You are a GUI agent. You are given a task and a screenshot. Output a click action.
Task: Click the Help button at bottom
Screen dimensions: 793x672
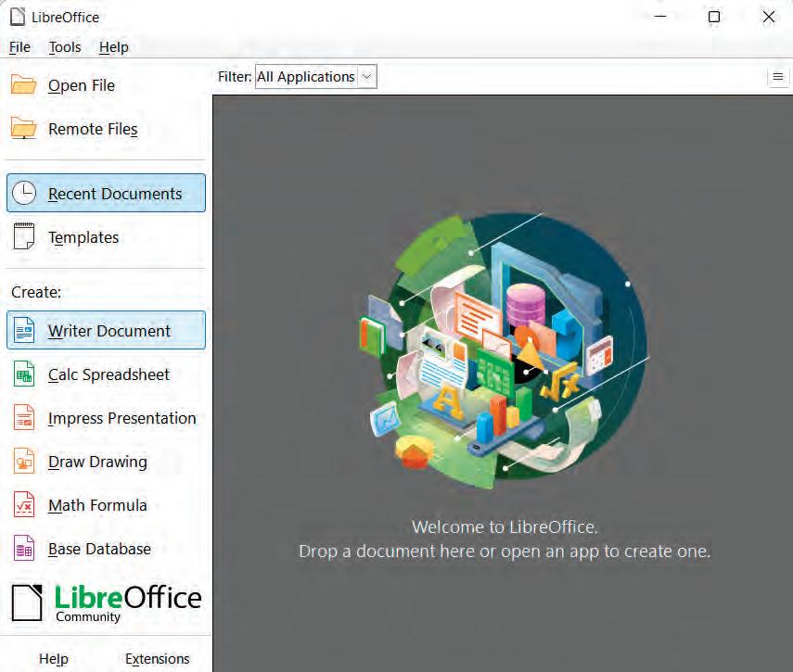(x=54, y=659)
